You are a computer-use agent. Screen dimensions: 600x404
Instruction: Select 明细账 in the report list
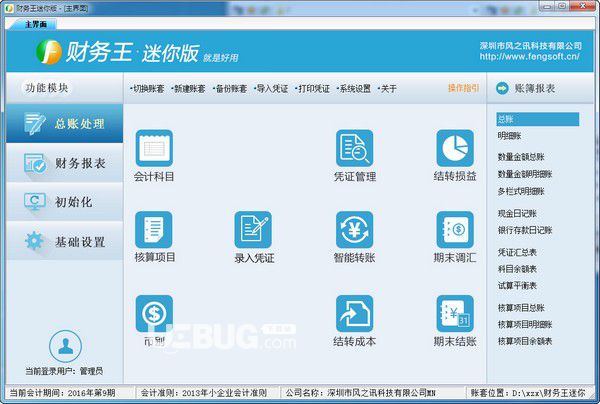pyautogui.click(x=509, y=136)
